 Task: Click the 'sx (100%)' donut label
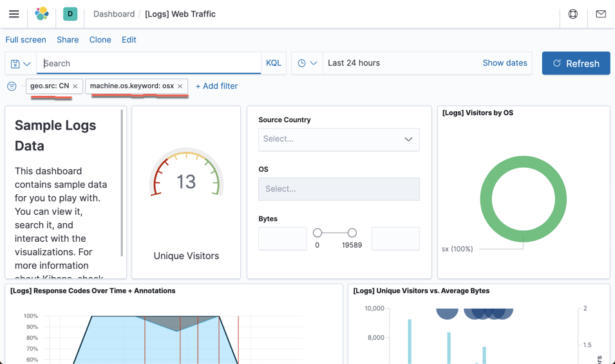[x=457, y=249]
